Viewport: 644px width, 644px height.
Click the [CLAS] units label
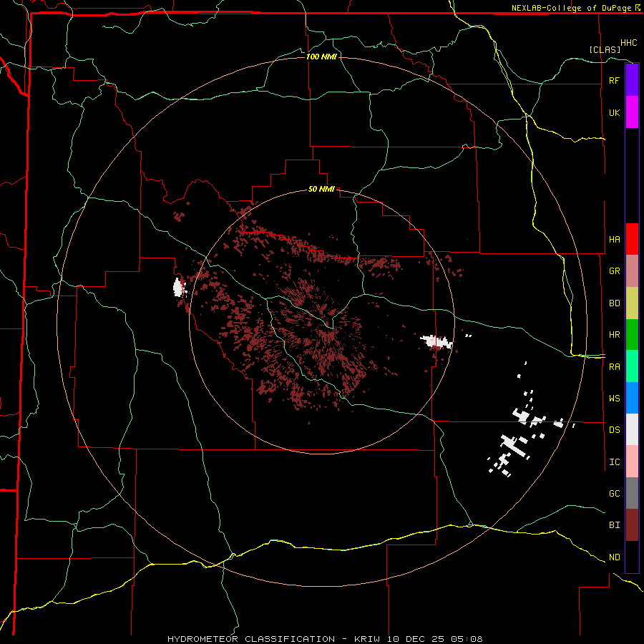click(x=605, y=49)
